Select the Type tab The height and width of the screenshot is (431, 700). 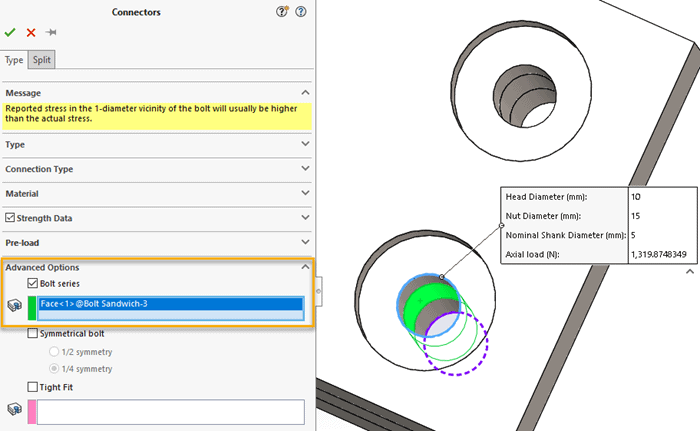(x=14, y=60)
